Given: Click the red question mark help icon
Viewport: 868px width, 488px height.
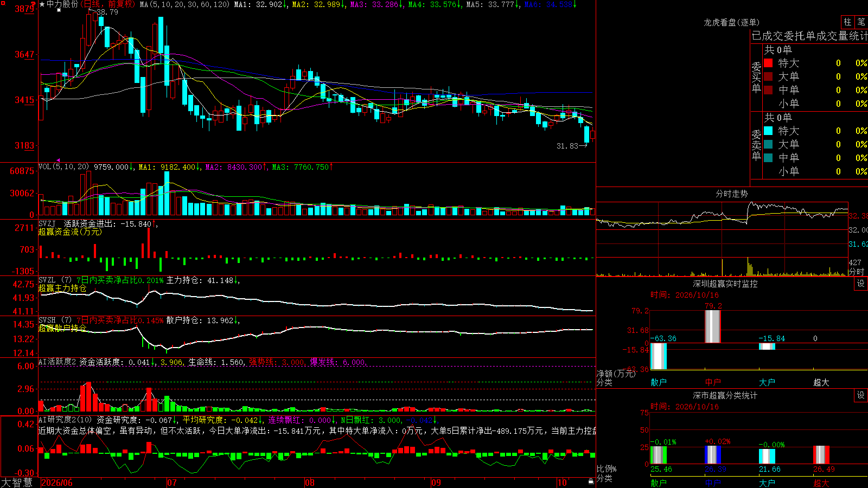Looking at the screenshot, I should click(33, 4).
